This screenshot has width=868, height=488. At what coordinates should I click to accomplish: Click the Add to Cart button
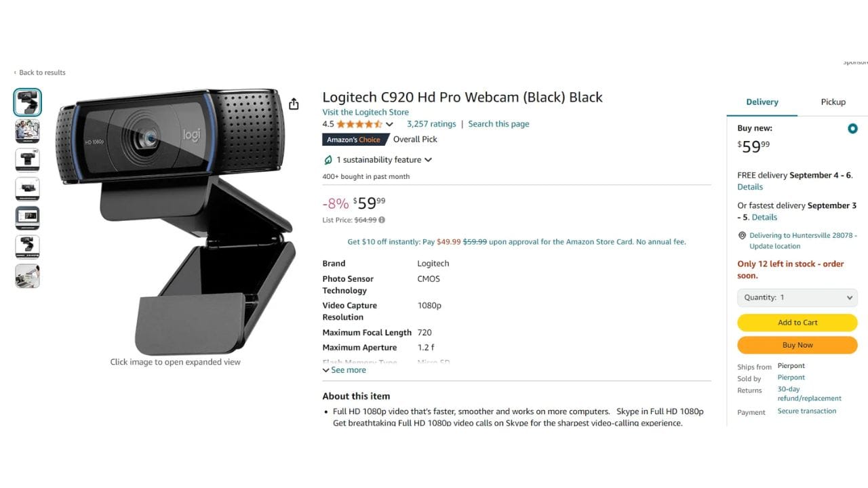click(797, 323)
